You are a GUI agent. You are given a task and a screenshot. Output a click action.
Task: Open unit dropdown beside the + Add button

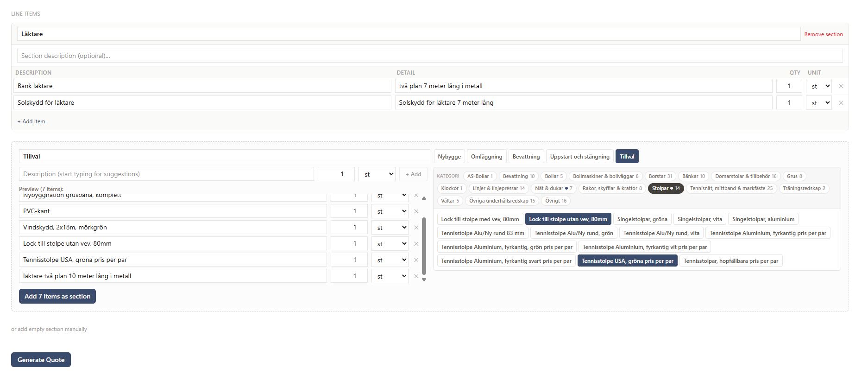[377, 174]
